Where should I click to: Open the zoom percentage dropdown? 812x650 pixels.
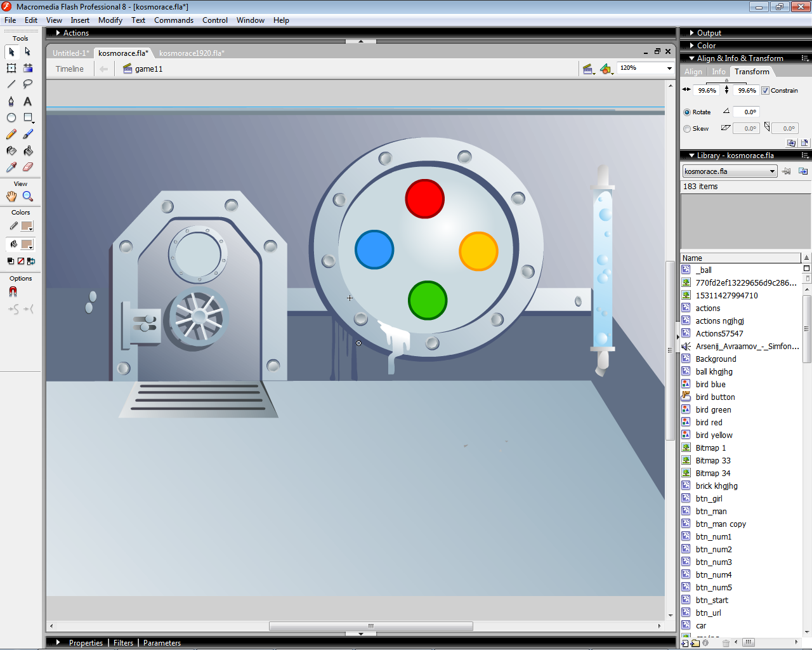[x=669, y=68]
